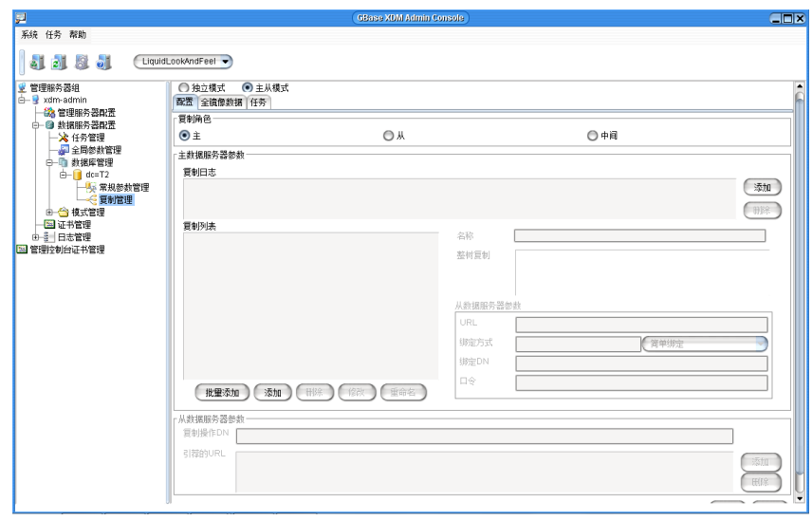Click the 重命名 button
This screenshot has width=812, height=521.
pyautogui.click(x=403, y=393)
